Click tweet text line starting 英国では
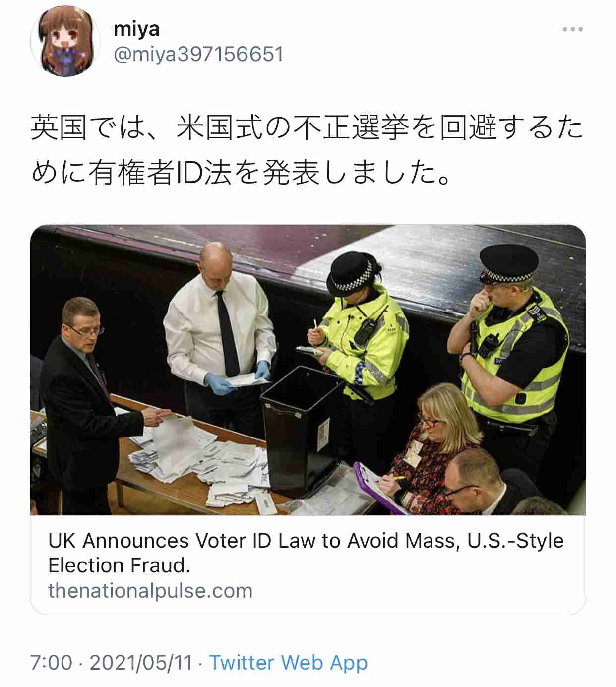The width and height of the screenshot is (616, 687). point(307,127)
